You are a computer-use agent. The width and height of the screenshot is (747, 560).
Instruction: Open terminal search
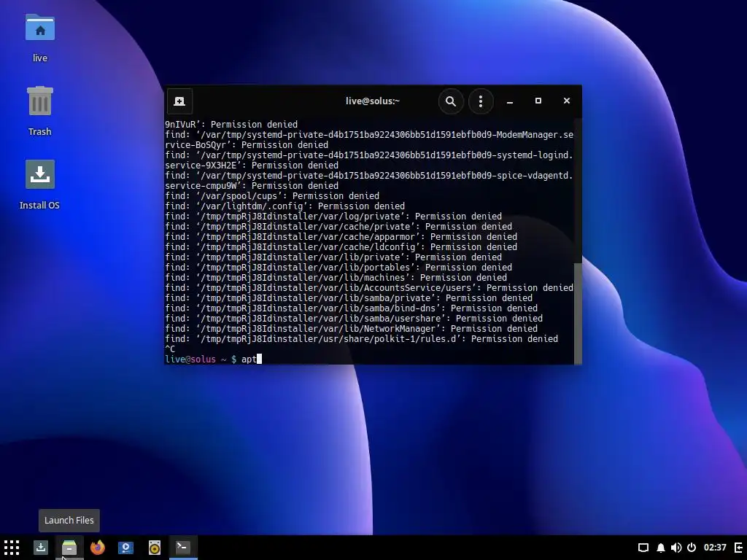pyautogui.click(x=451, y=101)
